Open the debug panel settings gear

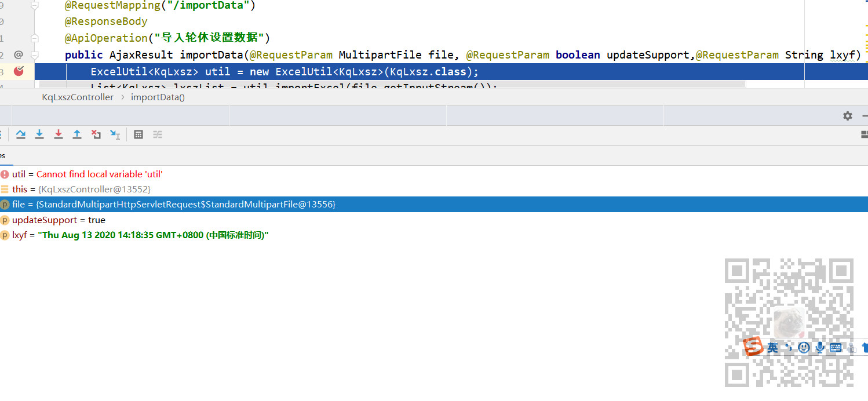848,116
